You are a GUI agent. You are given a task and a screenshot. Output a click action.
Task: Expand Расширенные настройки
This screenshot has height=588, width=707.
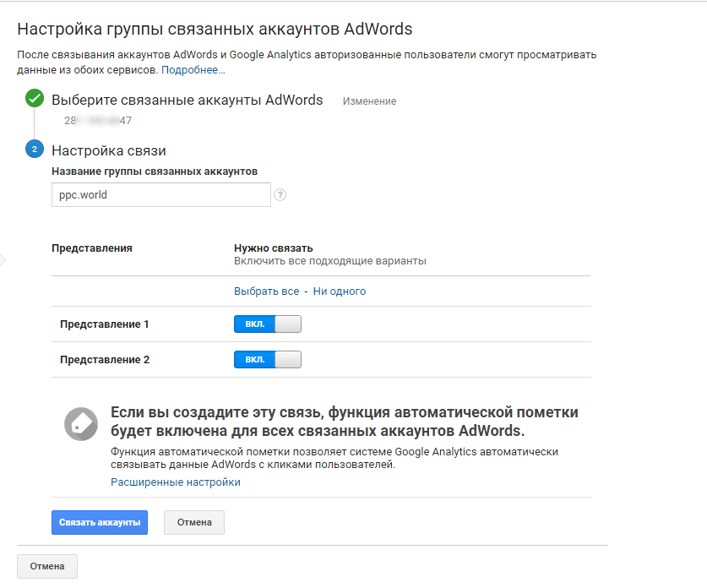[x=176, y=482]
